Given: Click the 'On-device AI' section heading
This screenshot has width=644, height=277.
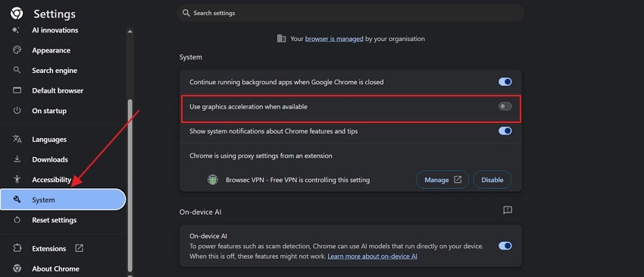Looking at the screenshot, I should [x=201, y=212].
